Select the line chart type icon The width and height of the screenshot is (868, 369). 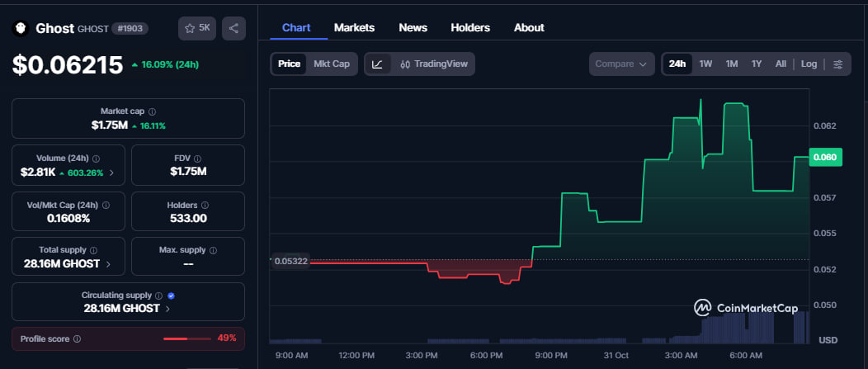pos(377,64)
